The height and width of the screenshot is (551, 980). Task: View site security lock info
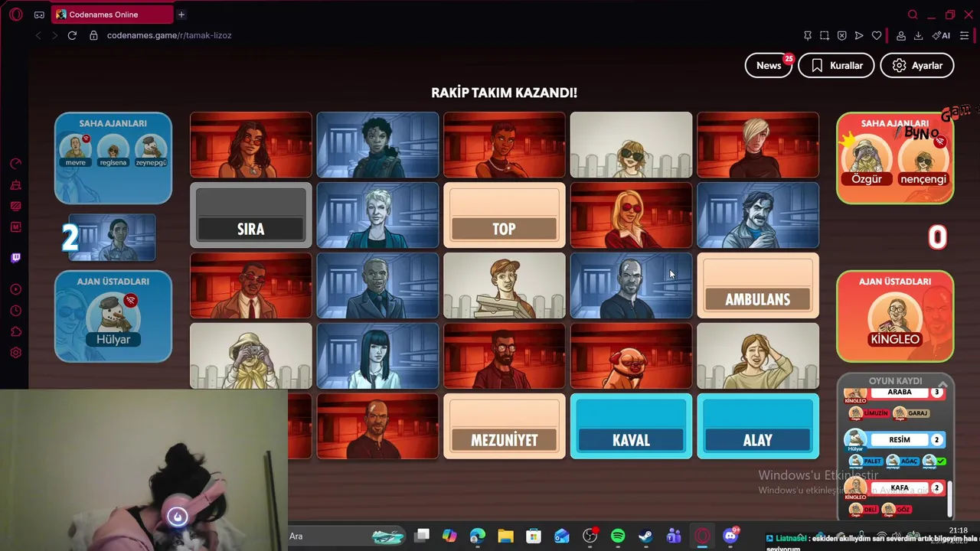point(93,35)
